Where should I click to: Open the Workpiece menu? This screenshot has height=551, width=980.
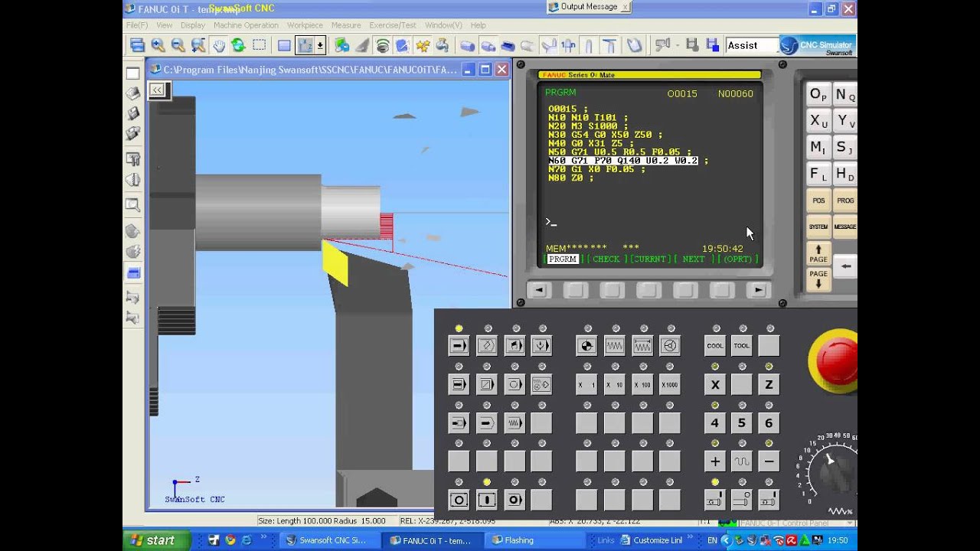click(305, 25)
